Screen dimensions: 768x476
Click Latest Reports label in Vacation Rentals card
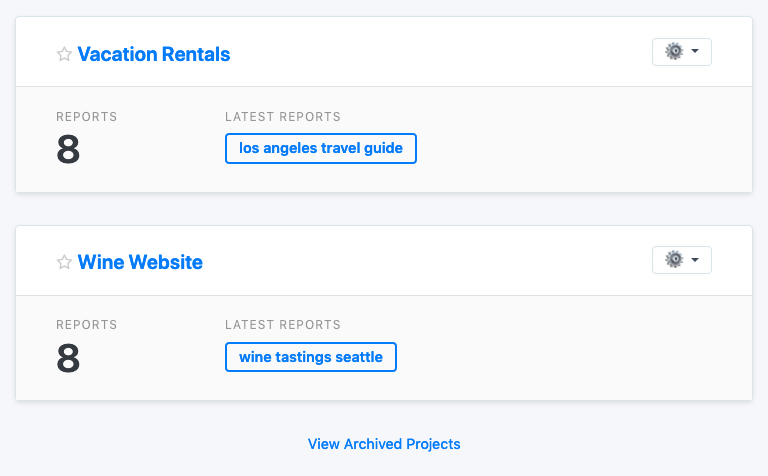pos(283,117)
